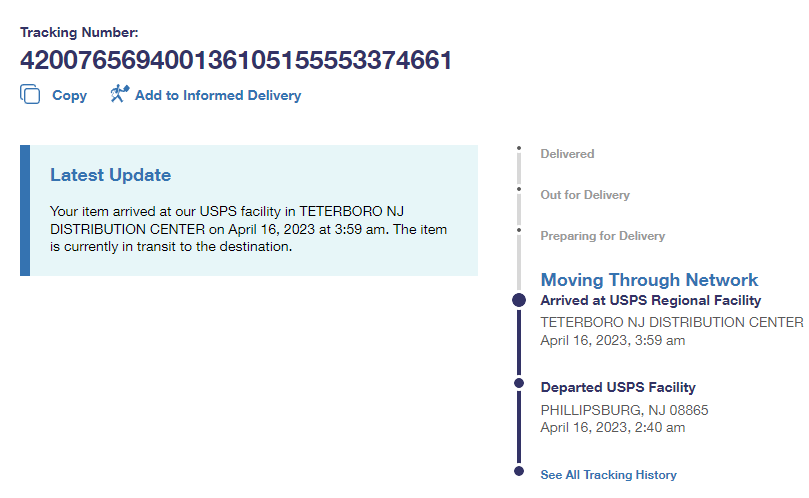This screenshot has width=809, height=498.
Task: Click the PHILLIPSBURG, NJ 08865 location text
Action: pyautogui.click(x=624, y=410)
